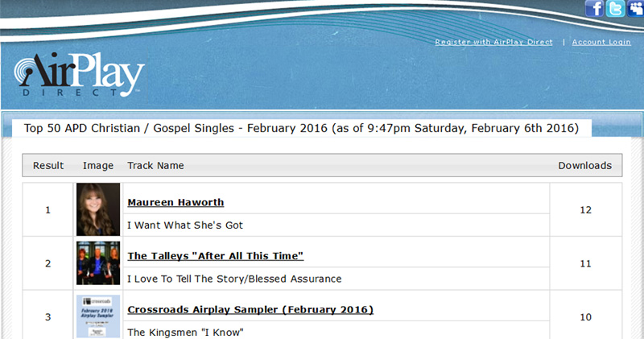Click download count 11 for The Talleys
Viewport: 644px width, 339px height.
(586, 264)
